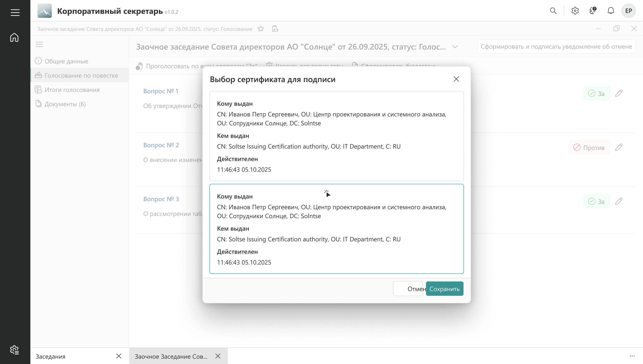Open the notifications bell
Viewport: 643px width, 364px height.
click(611, 11)
